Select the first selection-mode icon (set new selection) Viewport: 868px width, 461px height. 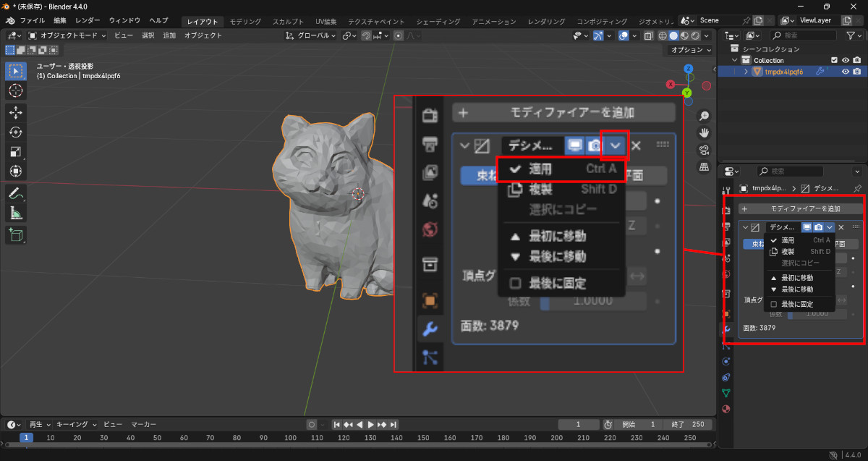tap(10, 50)
